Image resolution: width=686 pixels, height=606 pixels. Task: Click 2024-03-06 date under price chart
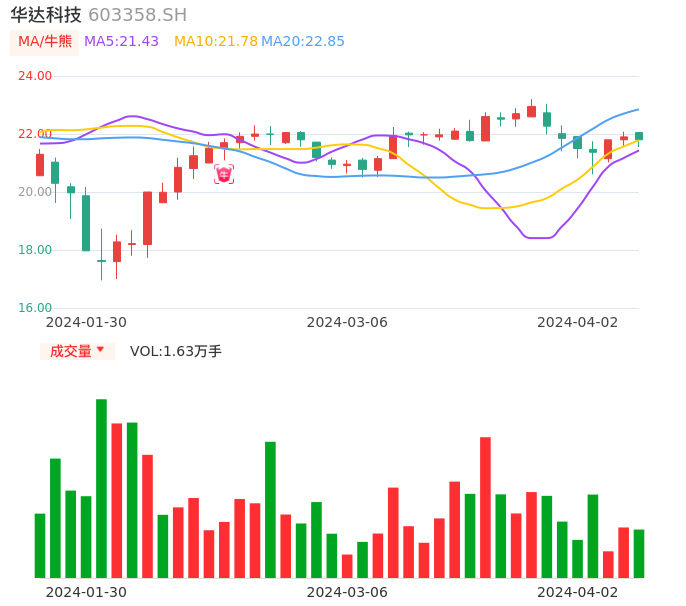347,322
